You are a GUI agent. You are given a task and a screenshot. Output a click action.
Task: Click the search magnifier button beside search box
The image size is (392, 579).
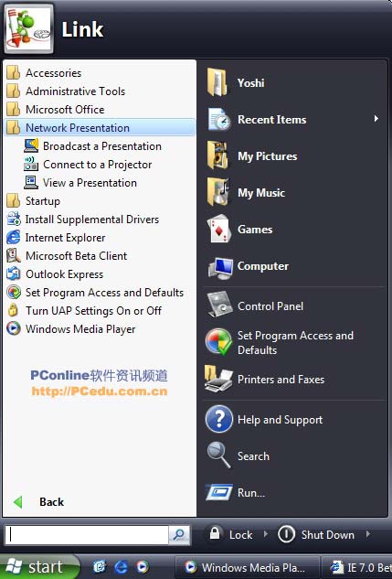[x=180, y=535]
